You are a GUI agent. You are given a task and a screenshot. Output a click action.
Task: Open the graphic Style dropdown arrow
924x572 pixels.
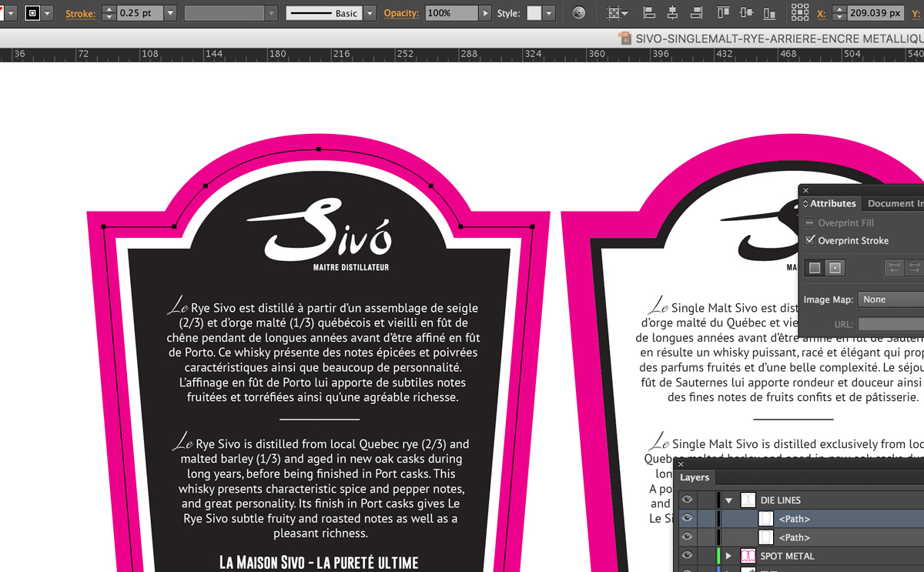coord(549,13)
